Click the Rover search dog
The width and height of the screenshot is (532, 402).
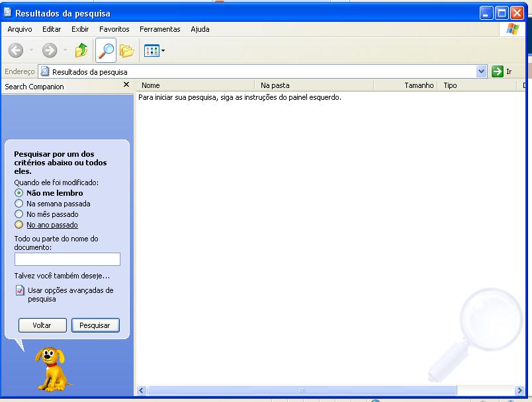(x=52, y=369)
